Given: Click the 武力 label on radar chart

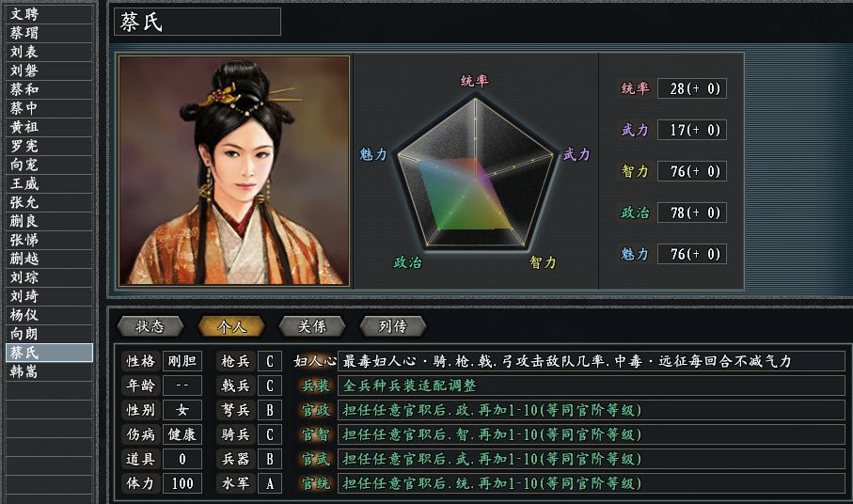Looking at the screenshot, I should (577, 154).
